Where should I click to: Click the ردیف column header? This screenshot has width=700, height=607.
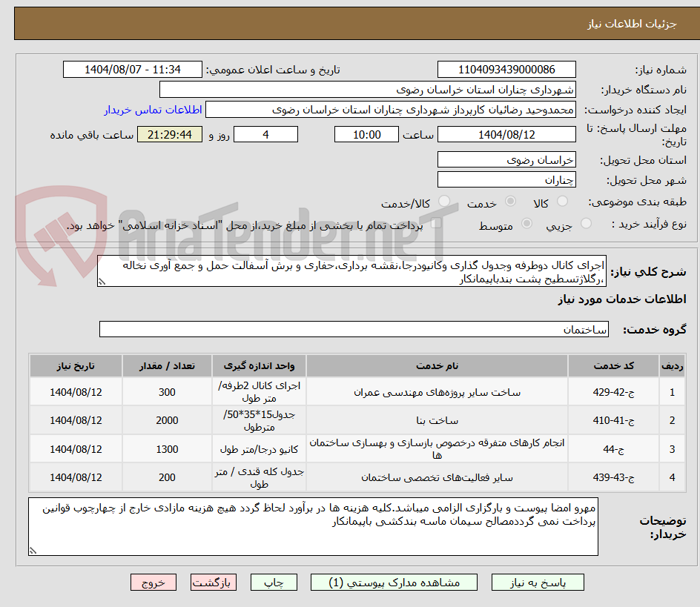(x=673, y=366)
